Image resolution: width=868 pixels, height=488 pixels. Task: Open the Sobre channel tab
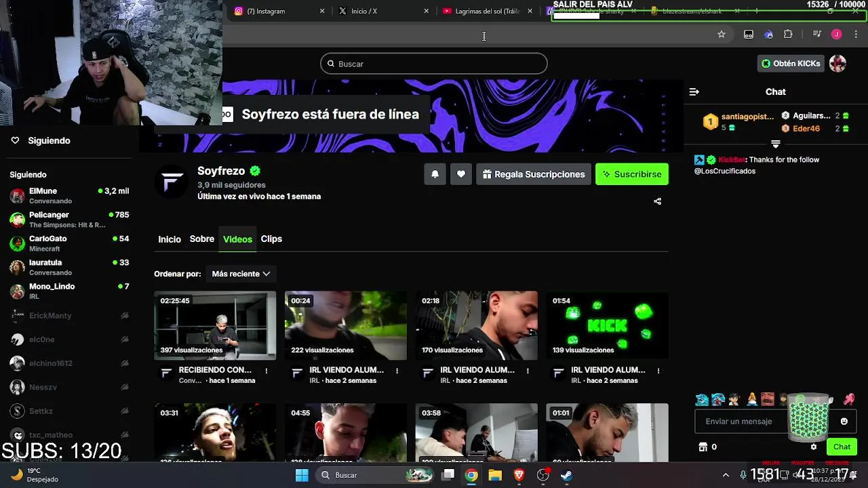click(202, 239)
